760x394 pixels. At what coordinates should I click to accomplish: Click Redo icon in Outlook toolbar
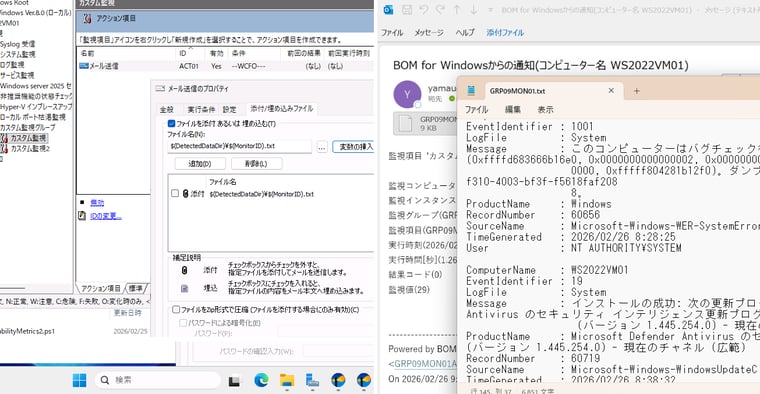pos(440,10)
